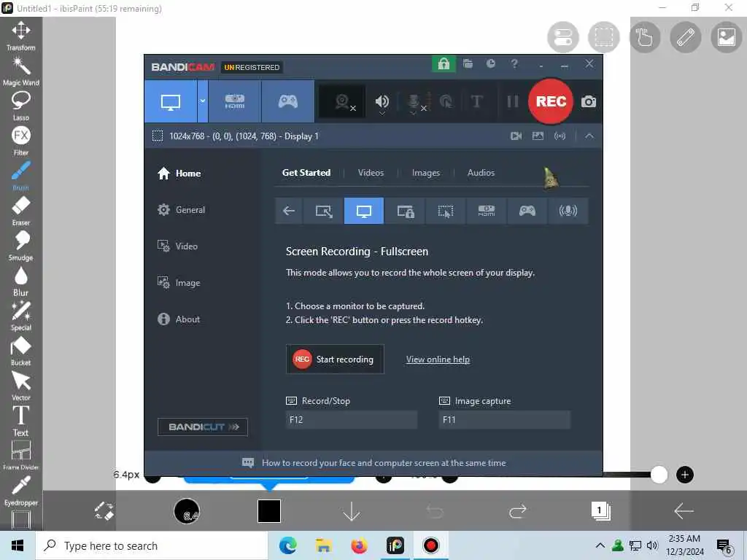Pick the Eraser tool
The width and height of the screenshot is (747, 560).
(x=21, y=211)
